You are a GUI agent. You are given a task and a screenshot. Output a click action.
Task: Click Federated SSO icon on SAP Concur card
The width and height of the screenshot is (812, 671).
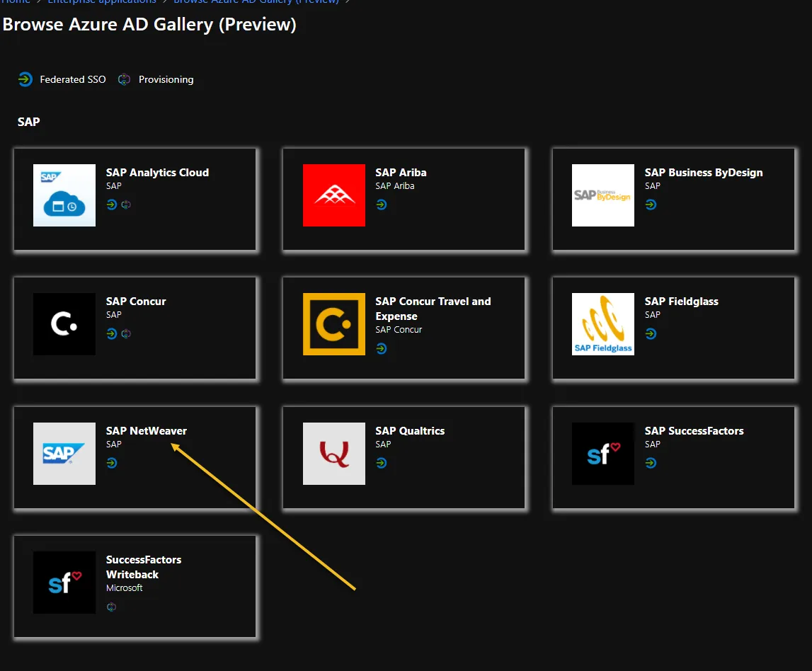point(112,333)
